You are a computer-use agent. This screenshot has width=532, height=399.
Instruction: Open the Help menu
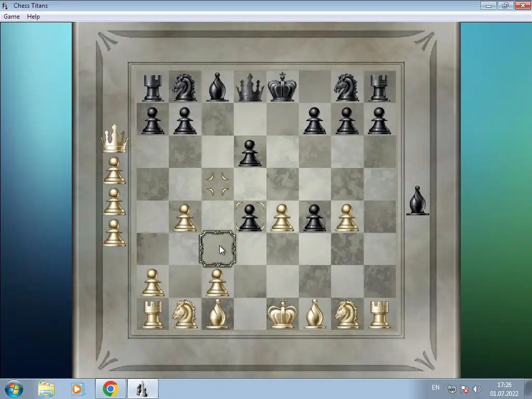pos(33,16)
